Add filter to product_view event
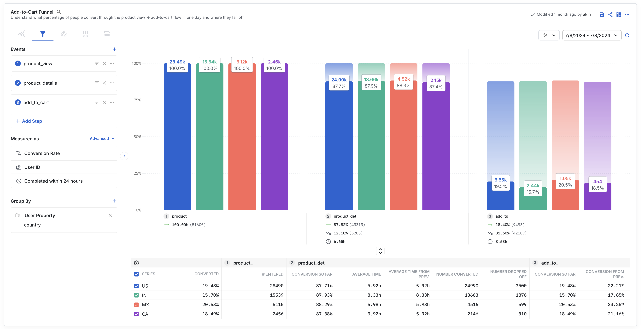644x329 pixels. click(x=97, y=63)
